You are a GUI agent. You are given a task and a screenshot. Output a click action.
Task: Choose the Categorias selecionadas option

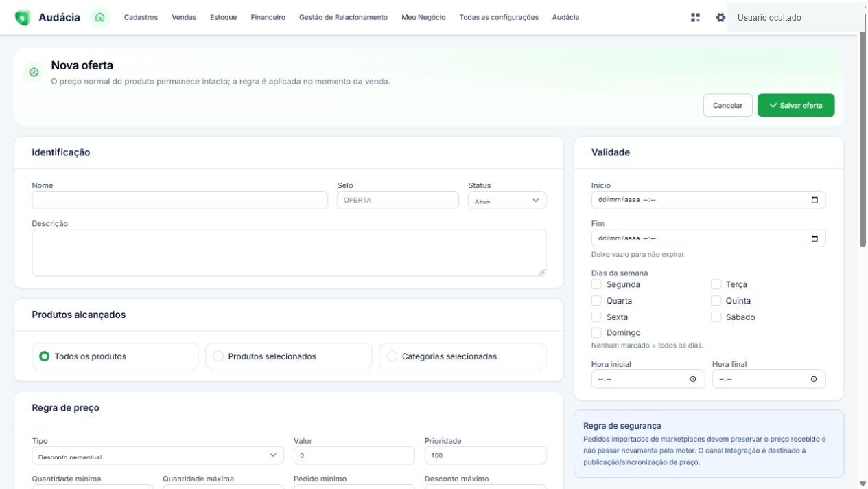pyautogui.click(x=462, y=356)
